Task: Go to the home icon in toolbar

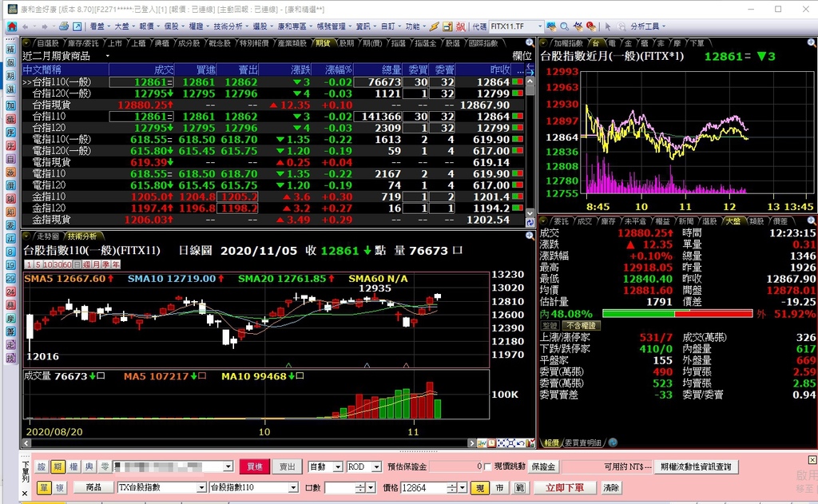Action: click(x=11, y=26)
